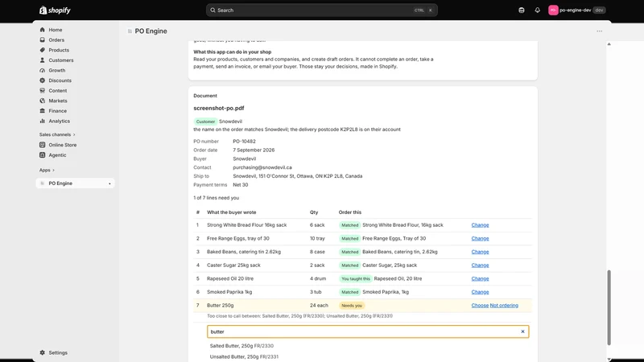Change the Smoked Paprika match
The width and height of the screenshot is (644, 362).
point(480,292)
